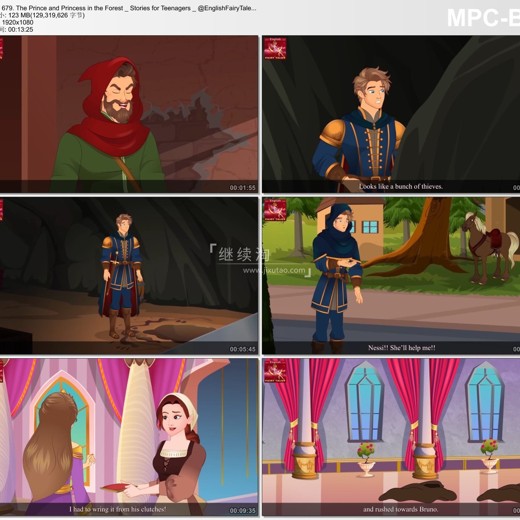Click the 00:05:45 timestamp

(242, 349)
